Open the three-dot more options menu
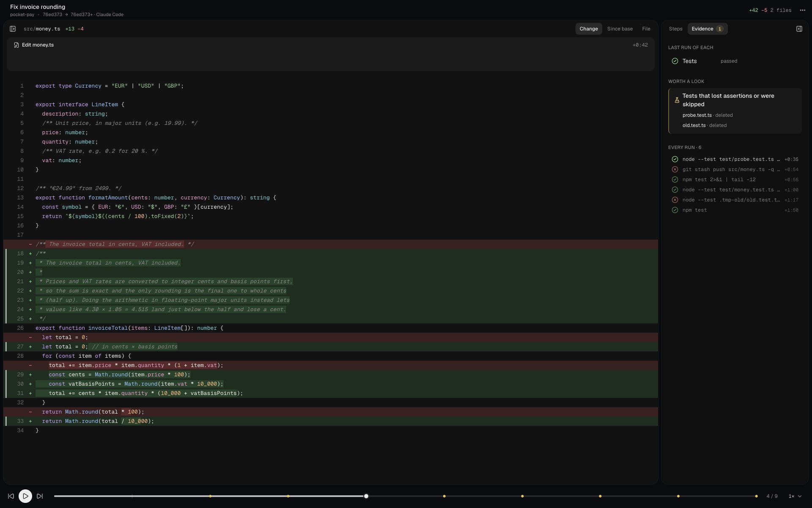Image resolution: width=812 pixels, height=508 pixels. 802,10
